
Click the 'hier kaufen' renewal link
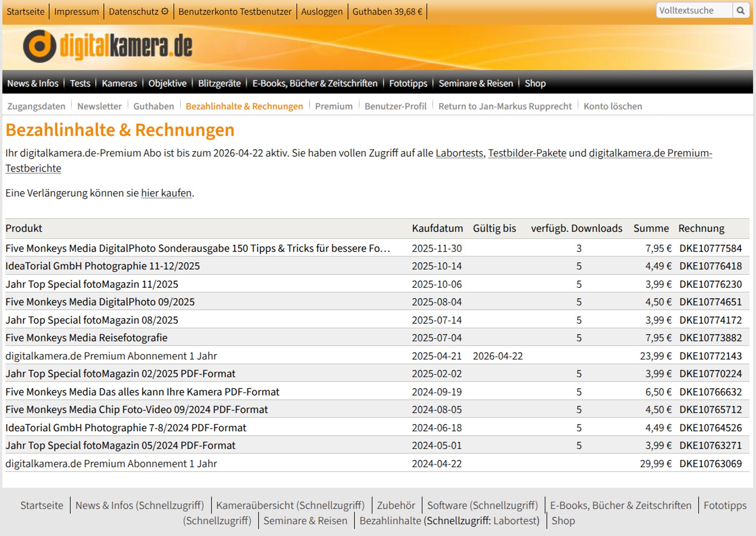[166, 193]
